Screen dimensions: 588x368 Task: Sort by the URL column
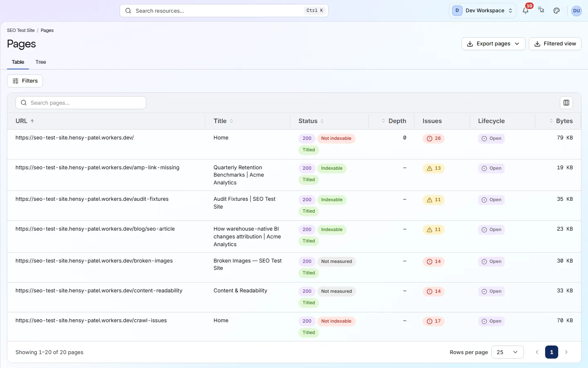coord(25,121)
